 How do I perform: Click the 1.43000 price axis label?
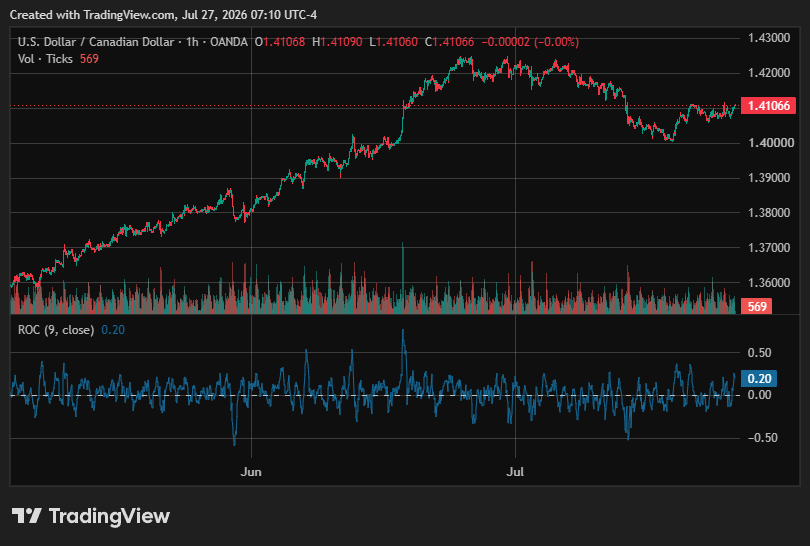click(x=769, y=38)
